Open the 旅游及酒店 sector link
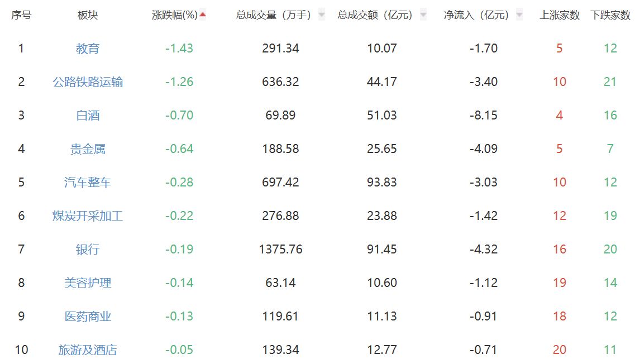 [x=88, y=350]
